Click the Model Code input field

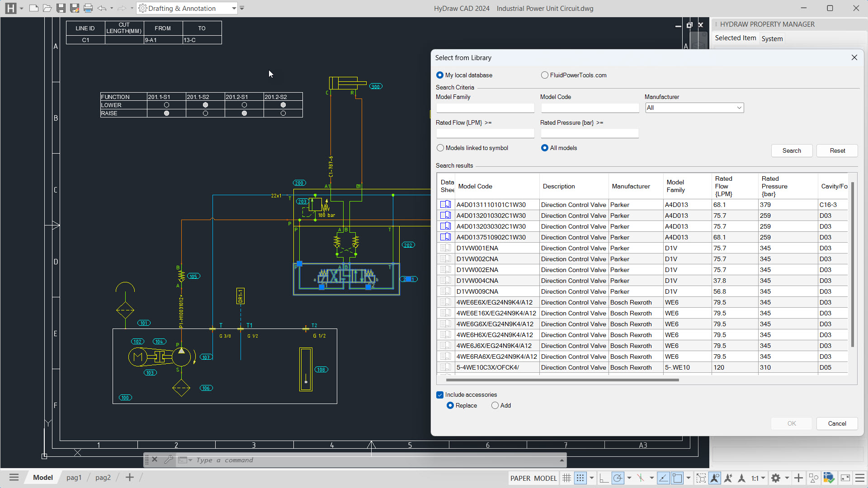pyautogui.click(x=590, y=108)
